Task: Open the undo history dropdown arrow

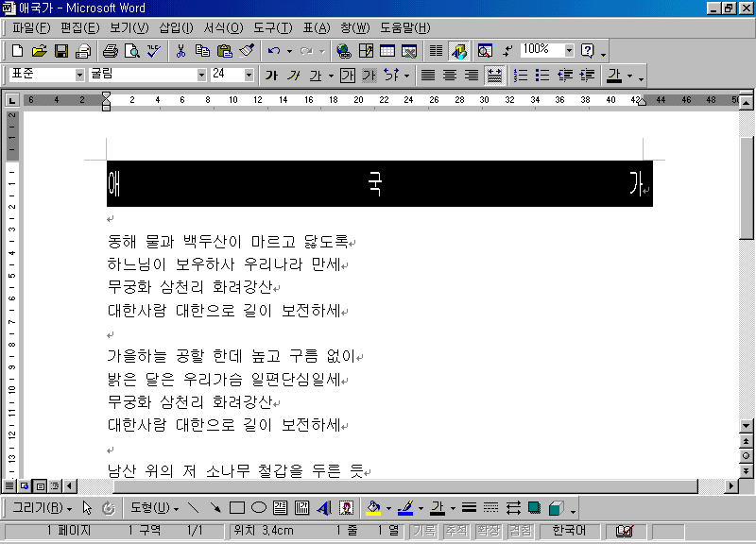Action: tap(289, 51)
